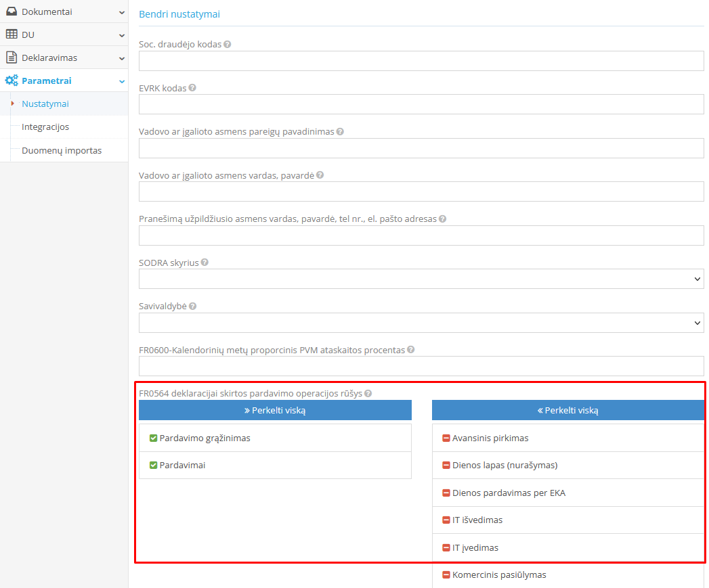This screenshot has width=709, height=588.
Task: Expand the Dokumentai sidebar menu
Action: pos(64,12)
